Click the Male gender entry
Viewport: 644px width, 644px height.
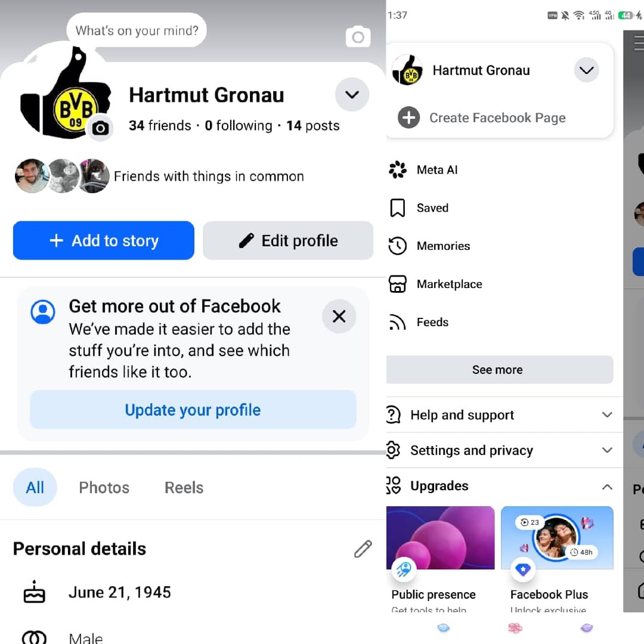click(x=86, y=637)
